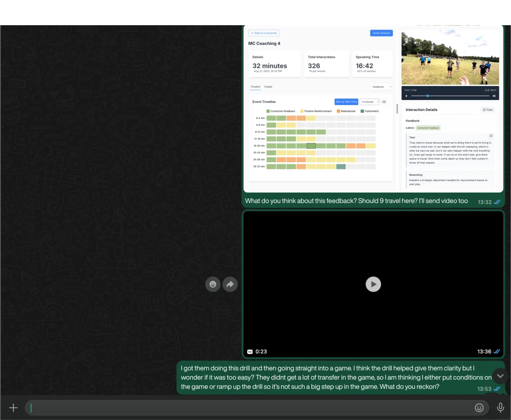Click the Sort by Start Time button
The width and height of the screenshot is (511, 420).
(x=346, y=102)
